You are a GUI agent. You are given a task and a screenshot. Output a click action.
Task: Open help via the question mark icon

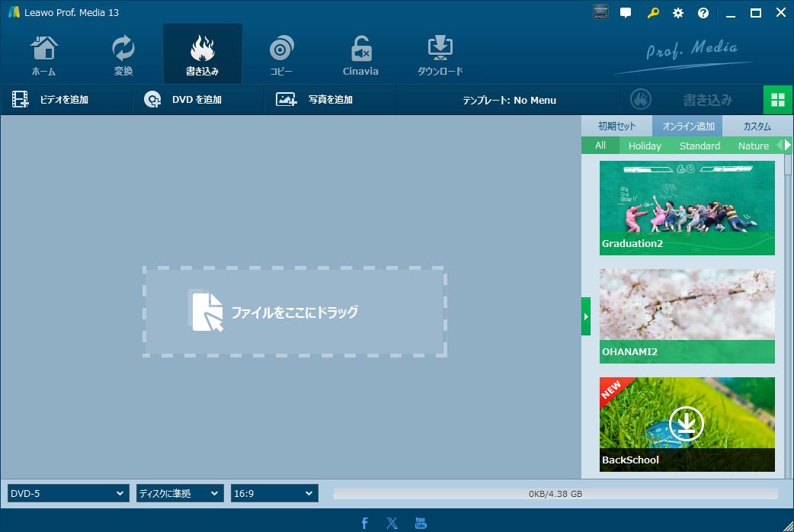coord(703,13)
